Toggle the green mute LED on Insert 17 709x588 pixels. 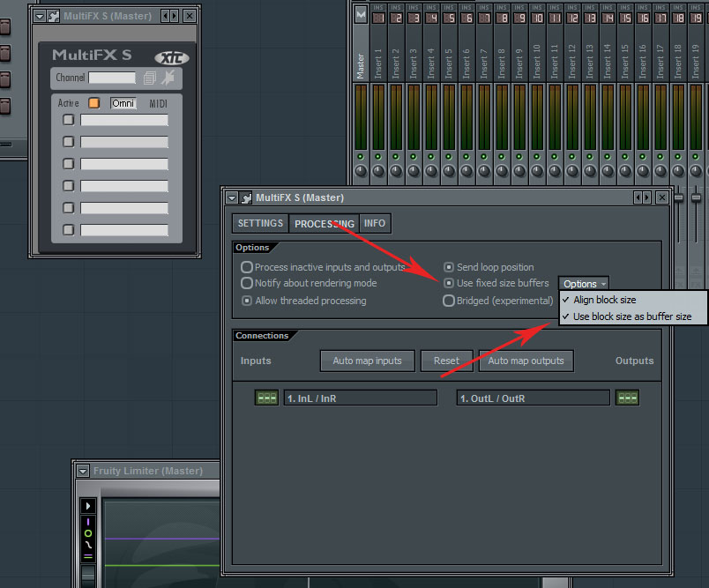pos(660,157)
